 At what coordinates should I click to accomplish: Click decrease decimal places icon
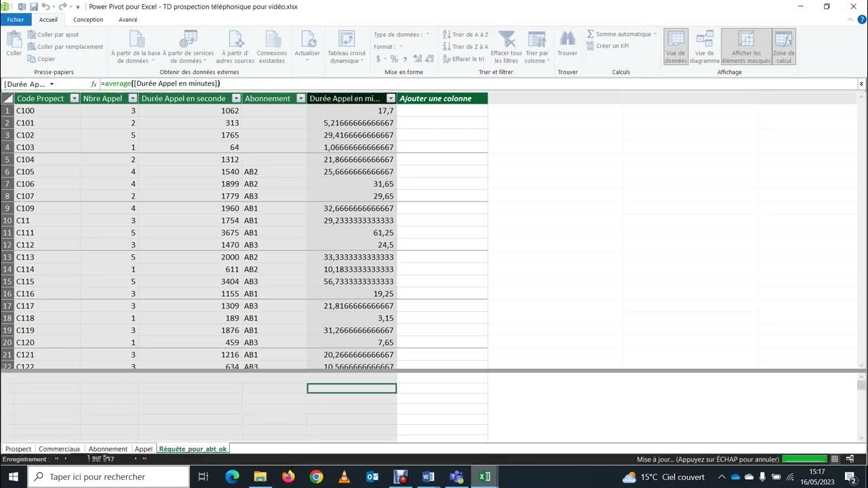pos(430,59)
